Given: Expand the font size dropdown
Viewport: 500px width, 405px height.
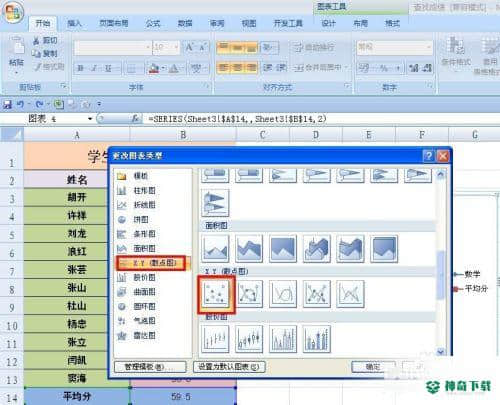Looking at the screenshot, I should (176, 48).
